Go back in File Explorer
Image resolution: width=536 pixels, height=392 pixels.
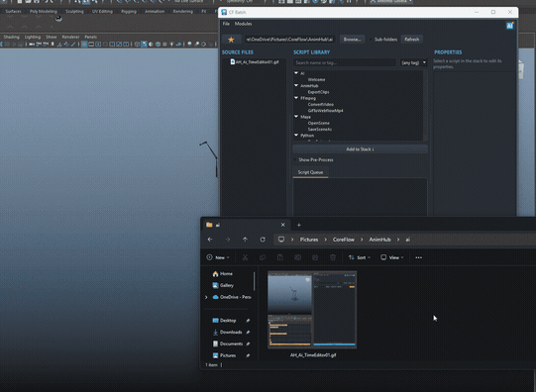click(210, 240)
